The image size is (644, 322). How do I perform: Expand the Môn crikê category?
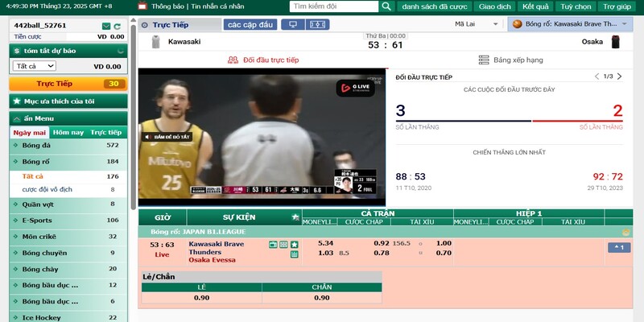pyautogui.click(x=68, y=237)
